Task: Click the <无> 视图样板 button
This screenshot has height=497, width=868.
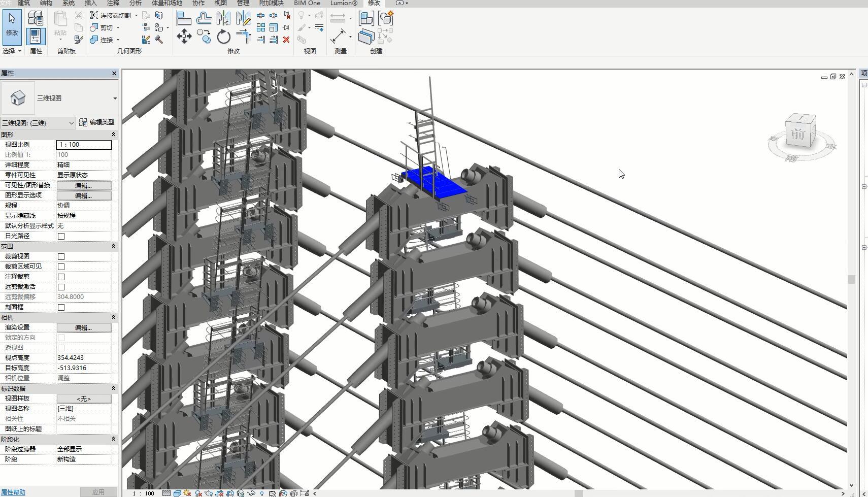Action: click(84, 399)
